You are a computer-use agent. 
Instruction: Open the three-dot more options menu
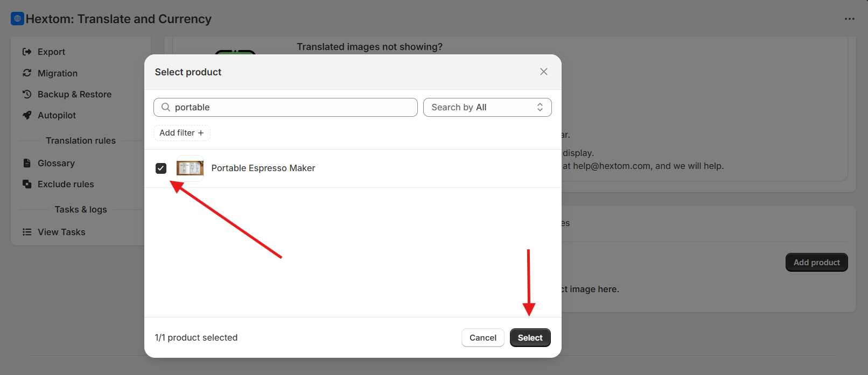(x=850, y=19)
